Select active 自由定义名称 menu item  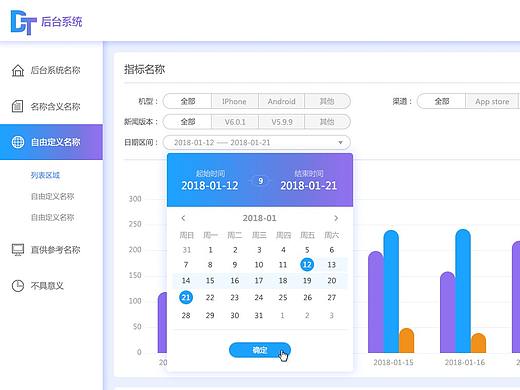[x=51, y=142]
